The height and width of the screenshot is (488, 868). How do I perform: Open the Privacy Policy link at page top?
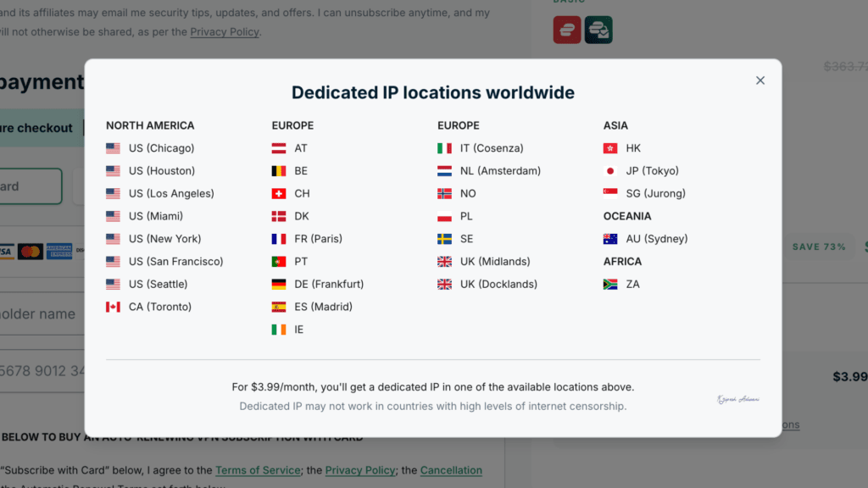pos(224,32)
